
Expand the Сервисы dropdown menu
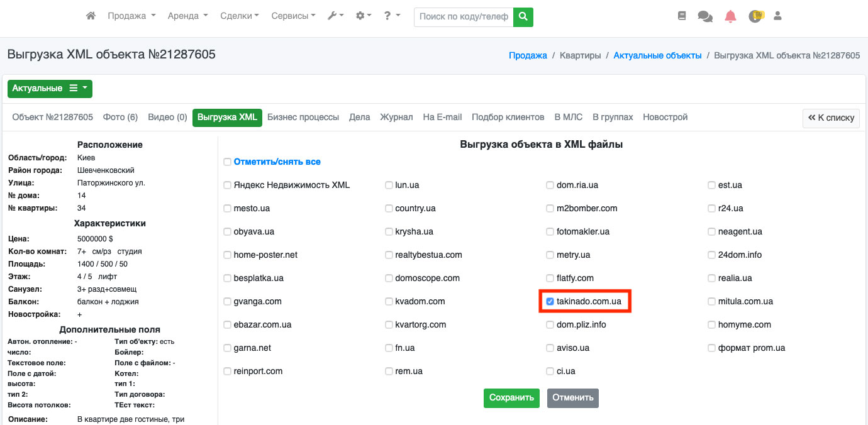point(293,16)
